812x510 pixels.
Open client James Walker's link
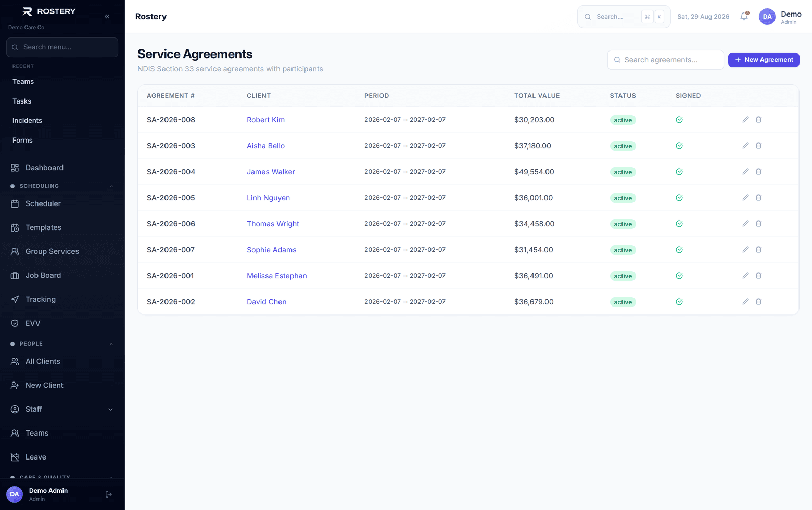[x=271, y=172]
